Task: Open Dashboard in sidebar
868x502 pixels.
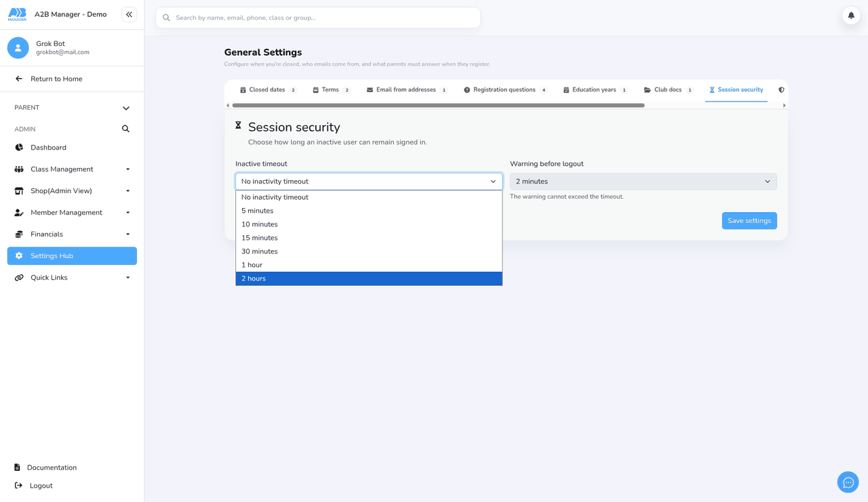Action: [72, 148]
